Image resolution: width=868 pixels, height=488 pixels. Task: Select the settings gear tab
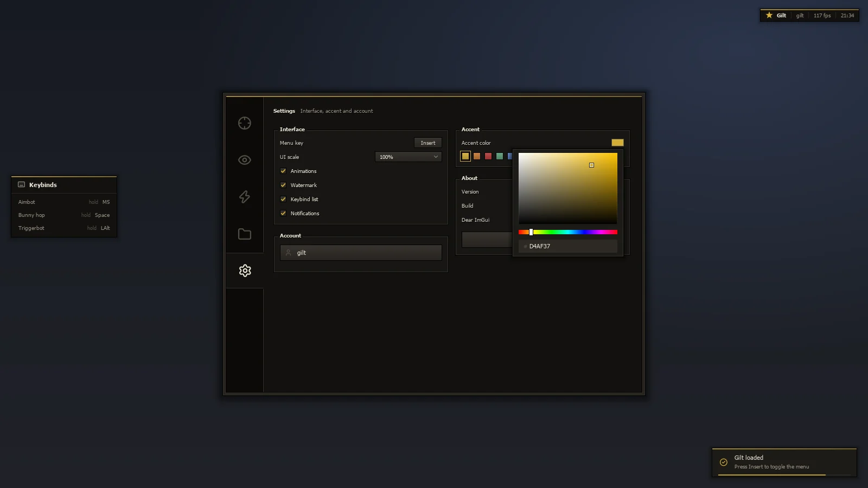click(x=245, y=271)
